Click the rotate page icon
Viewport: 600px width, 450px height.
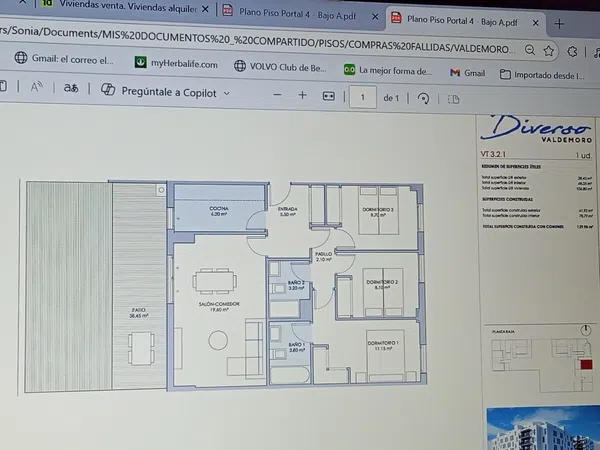[x=424, y=98]
